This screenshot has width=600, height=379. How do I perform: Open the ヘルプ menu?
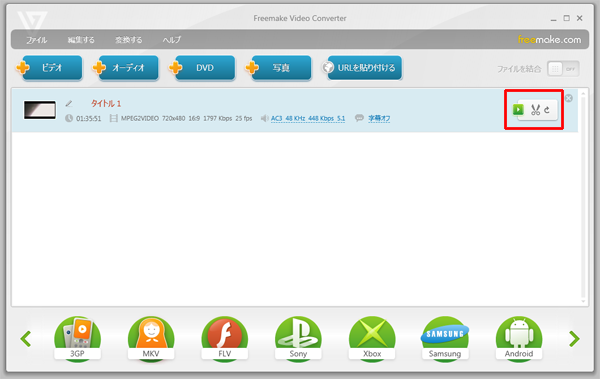click(x=171, y=40)
